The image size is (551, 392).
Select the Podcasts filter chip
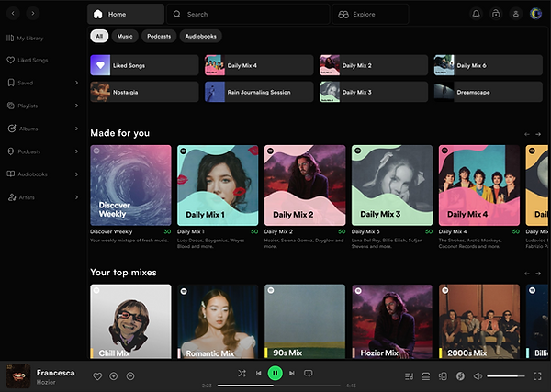point(159,36)
